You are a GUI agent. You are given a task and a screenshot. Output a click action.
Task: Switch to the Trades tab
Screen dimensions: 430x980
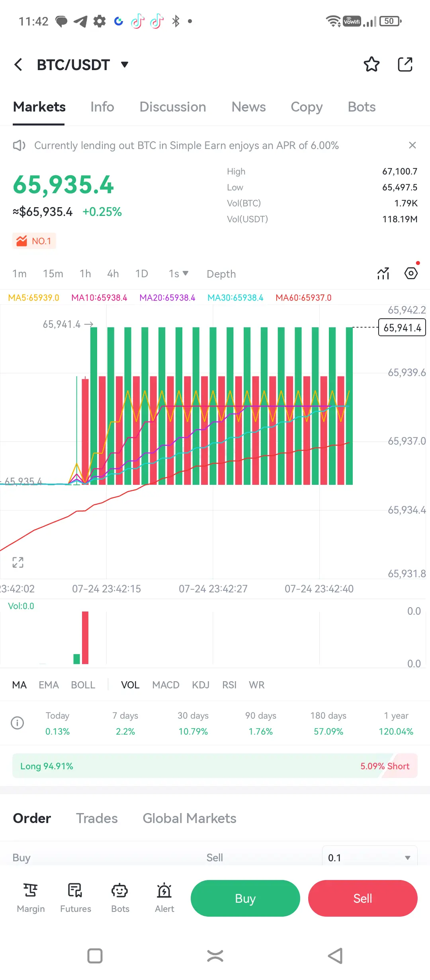[97, 818]
